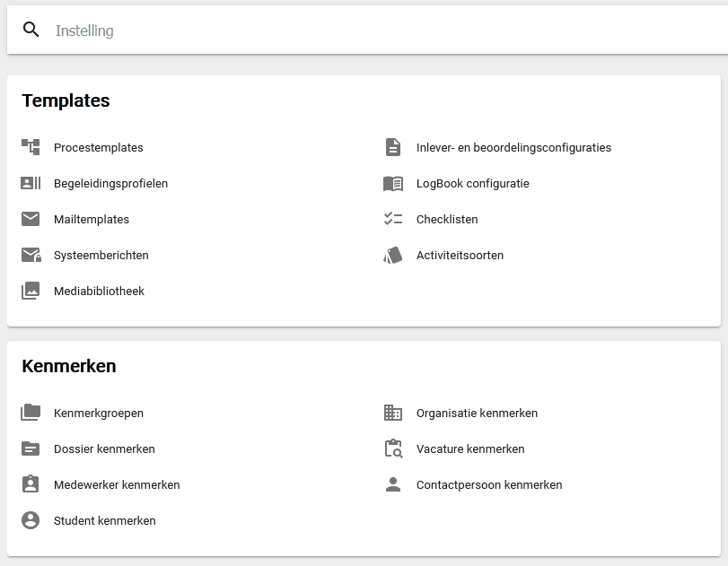Click the LogBook configuratie book icon

pos(393,184)
